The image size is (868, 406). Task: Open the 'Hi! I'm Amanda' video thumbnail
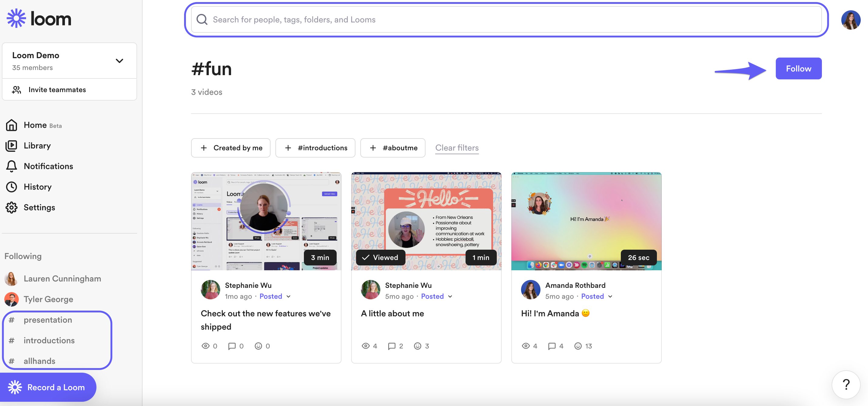click(586, 221)
